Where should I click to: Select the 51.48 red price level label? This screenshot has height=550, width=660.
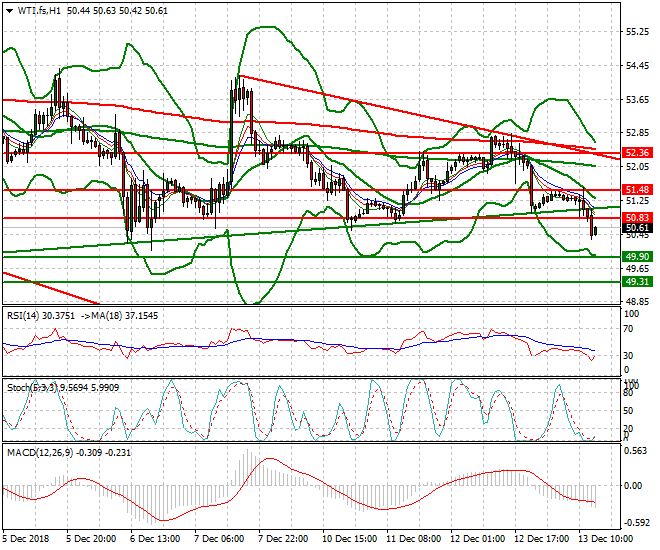637,190
